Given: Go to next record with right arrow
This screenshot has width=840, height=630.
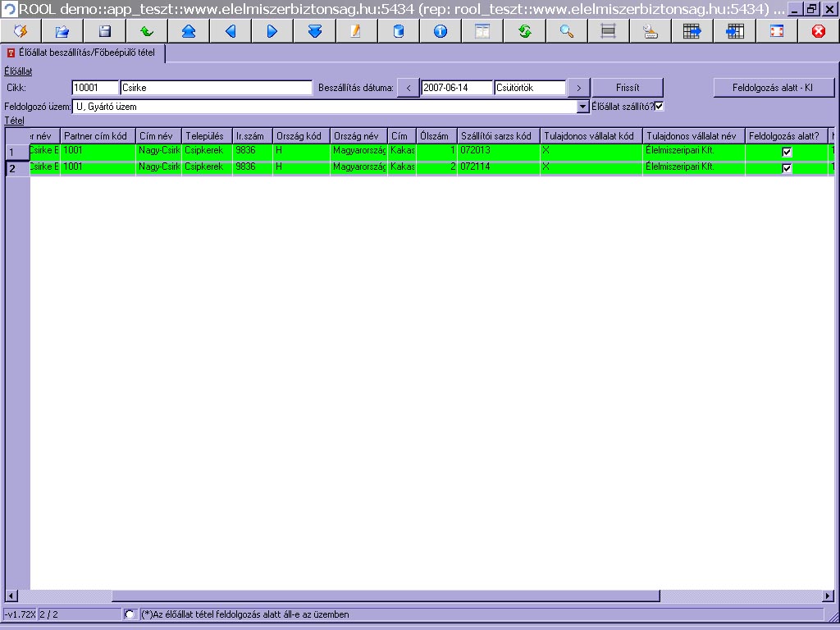Looking at the screenshot, I should [x=272, y=31].
